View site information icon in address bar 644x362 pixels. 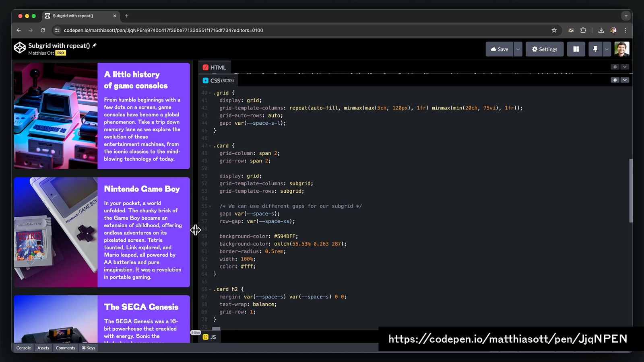tap(57, 30)
